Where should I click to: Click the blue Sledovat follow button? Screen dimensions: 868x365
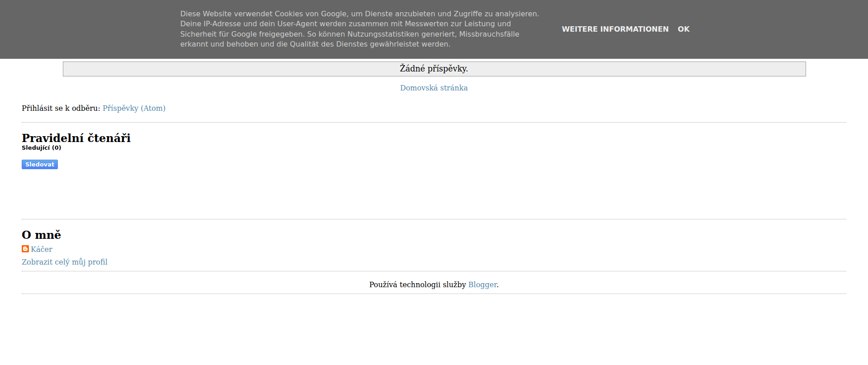pos(40,164)
